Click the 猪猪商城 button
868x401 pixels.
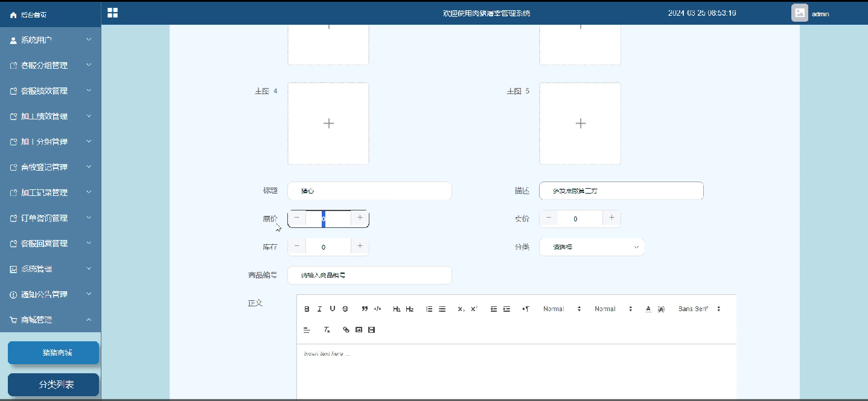point(53,353)
